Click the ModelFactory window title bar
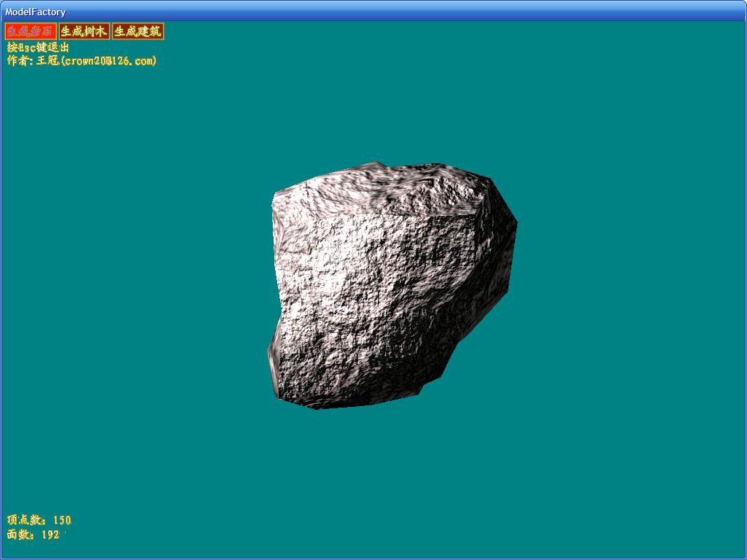Viewport: 747px width, 560px height. [x=373, y=11]
